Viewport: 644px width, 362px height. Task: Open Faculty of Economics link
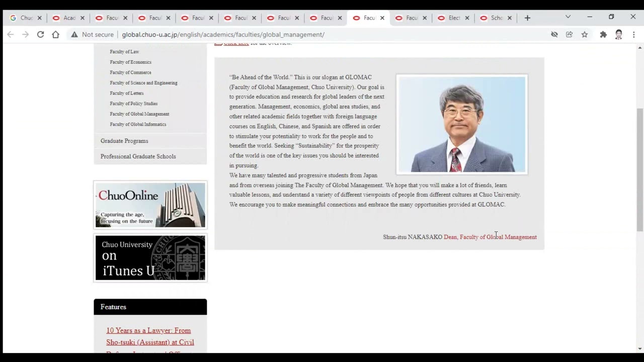pyautogui.click(x=130, y=62)
